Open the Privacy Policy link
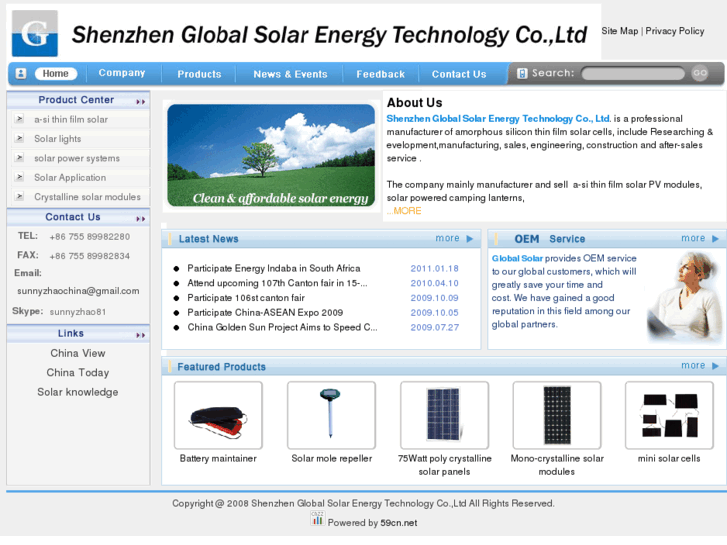Viewport: 727px width, 545px height. pyautogui.click(x=675, y=31)
